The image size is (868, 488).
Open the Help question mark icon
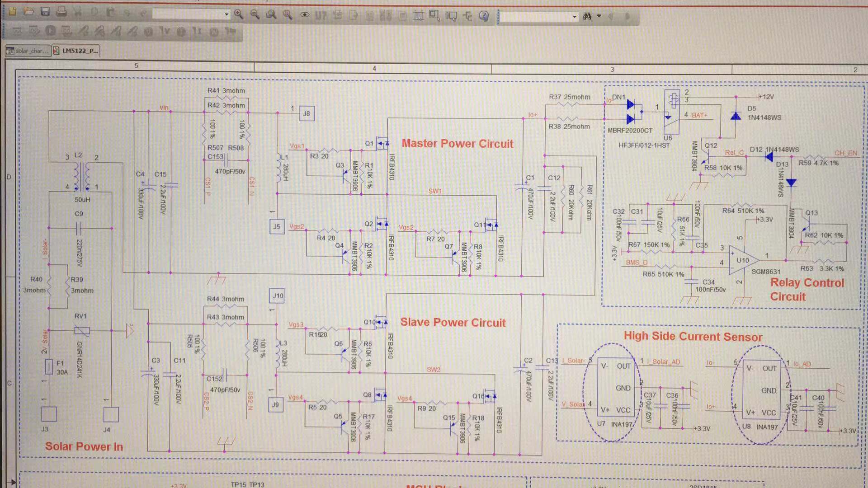[x=484, y=16]
